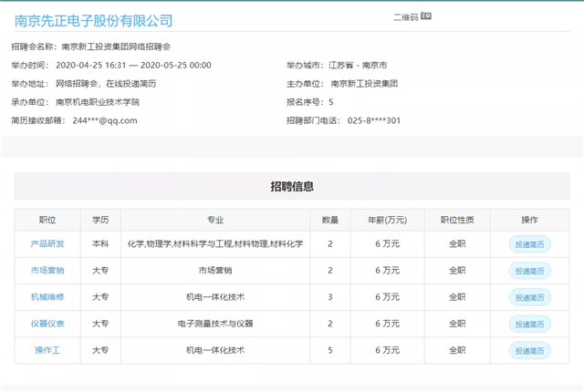Screen dimensions: 584x392
Task: Click the 年薪(万元) column header
Action: point(389,220)
